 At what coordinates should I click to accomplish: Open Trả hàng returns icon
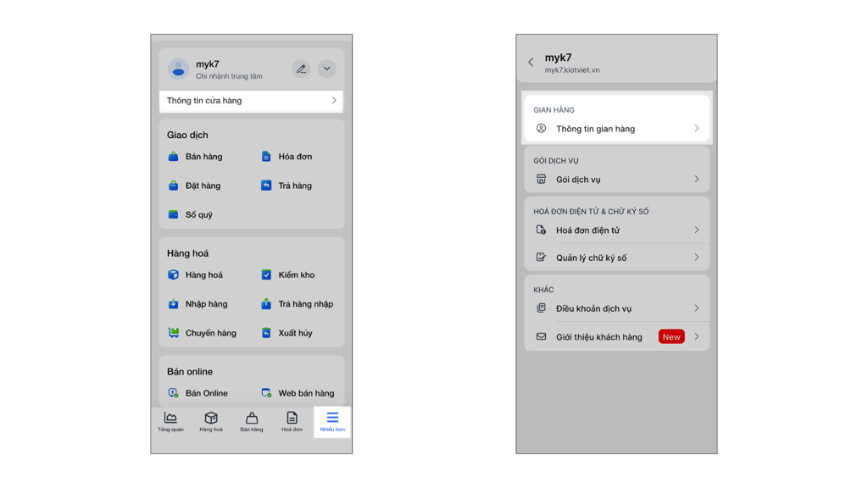click(266, 186)
